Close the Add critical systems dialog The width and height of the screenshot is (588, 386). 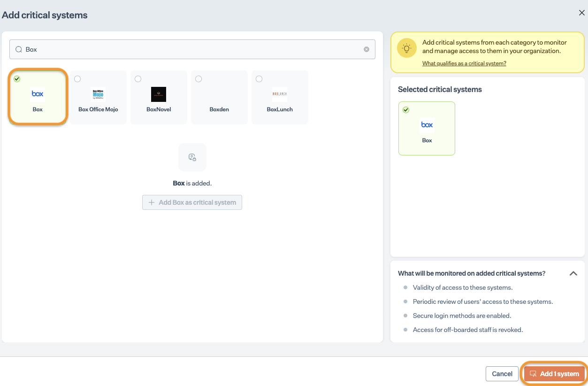[581, 13]
